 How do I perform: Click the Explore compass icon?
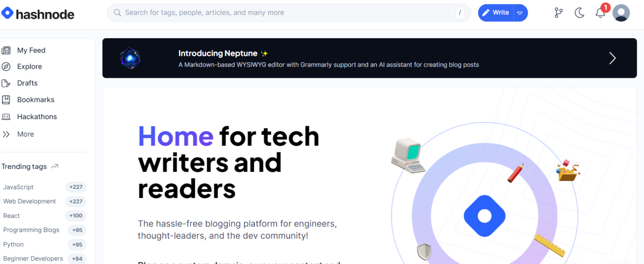[6, 67]
